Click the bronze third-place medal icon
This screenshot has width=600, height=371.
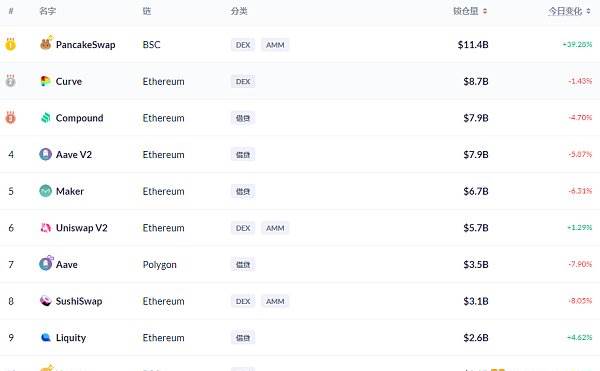(x=10, y=117)
